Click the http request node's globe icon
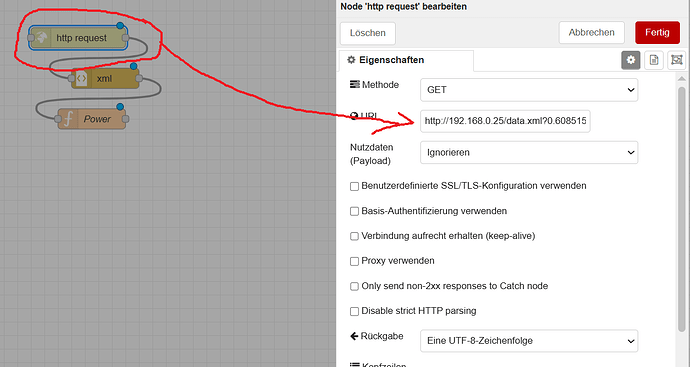This screenshot has width=690, height=367. (41, 38)
